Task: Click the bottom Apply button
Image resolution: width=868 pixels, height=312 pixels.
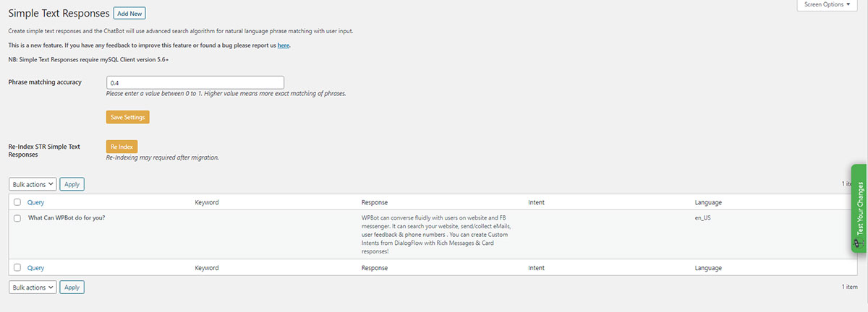Action: (x=72, y=287)
